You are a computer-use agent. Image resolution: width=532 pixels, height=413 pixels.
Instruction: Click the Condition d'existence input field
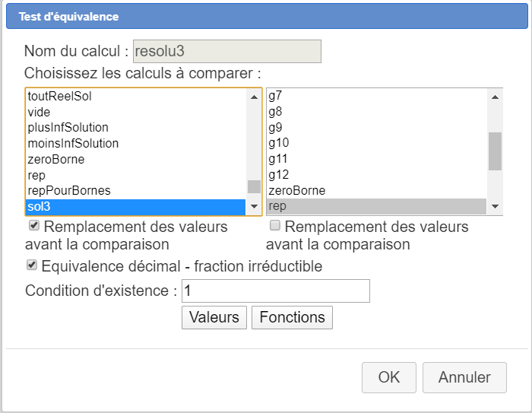click(276, 291)
